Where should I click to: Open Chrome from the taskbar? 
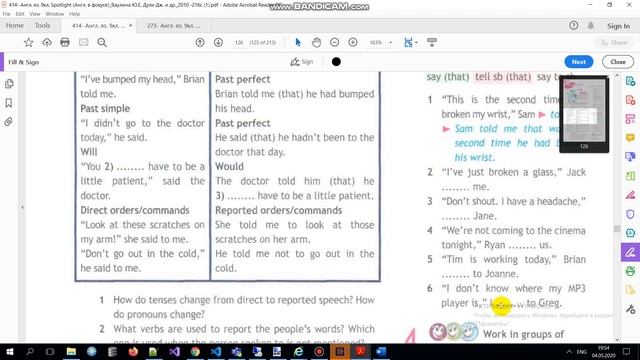[x=196, y=351]
